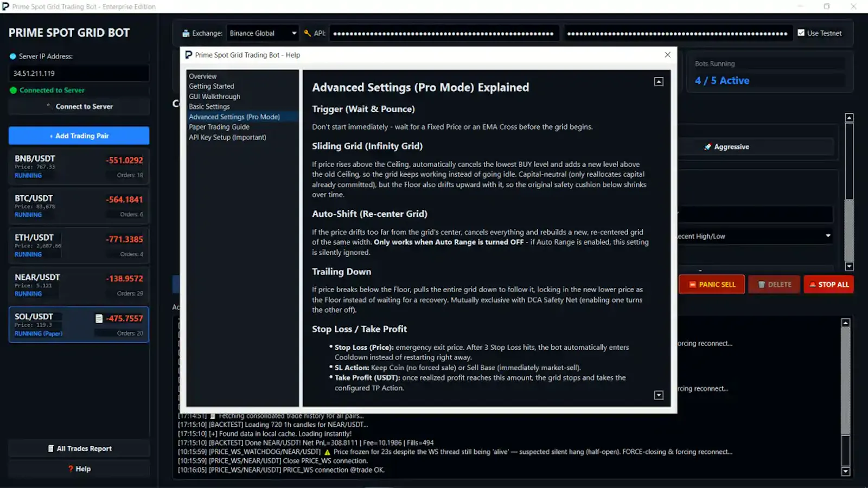Click the DELETE button
Screen dimensions: 868x488
[774, 284]
